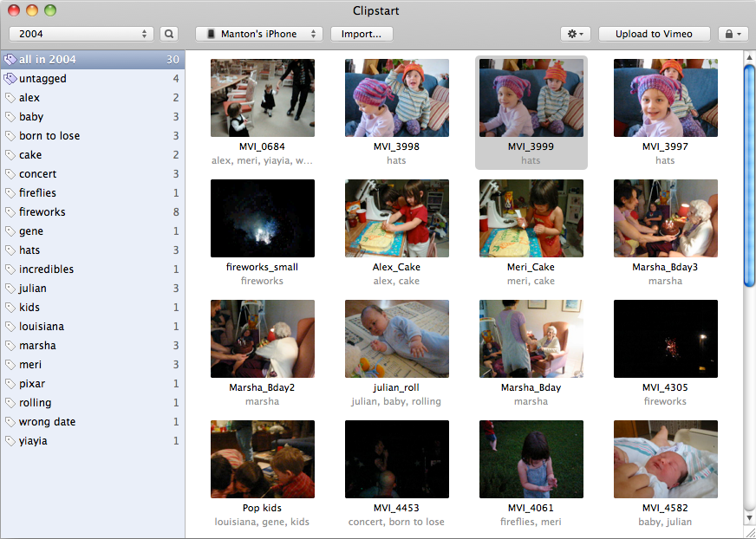756x539 pixels.
Task: Click Upload to Vimeo button
Action: tap(654, 34)
